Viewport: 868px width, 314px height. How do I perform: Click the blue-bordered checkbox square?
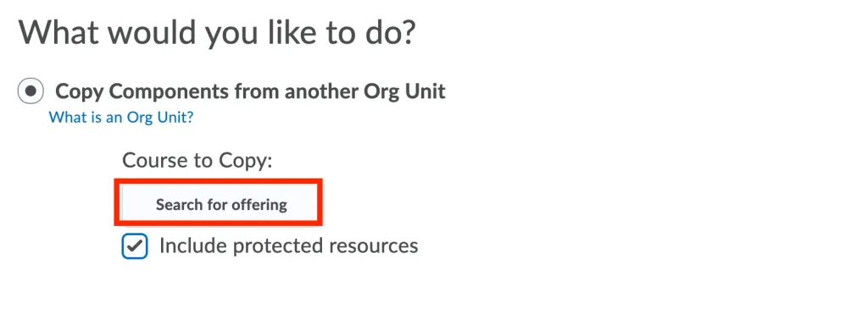[135, 246]
